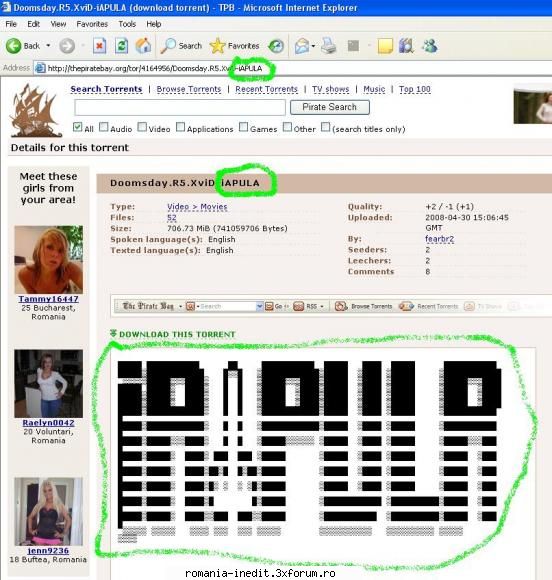Open Tammy16447 profile link
Image resolution: width=552 pixels, height=580 pixels.
(48, 299)
